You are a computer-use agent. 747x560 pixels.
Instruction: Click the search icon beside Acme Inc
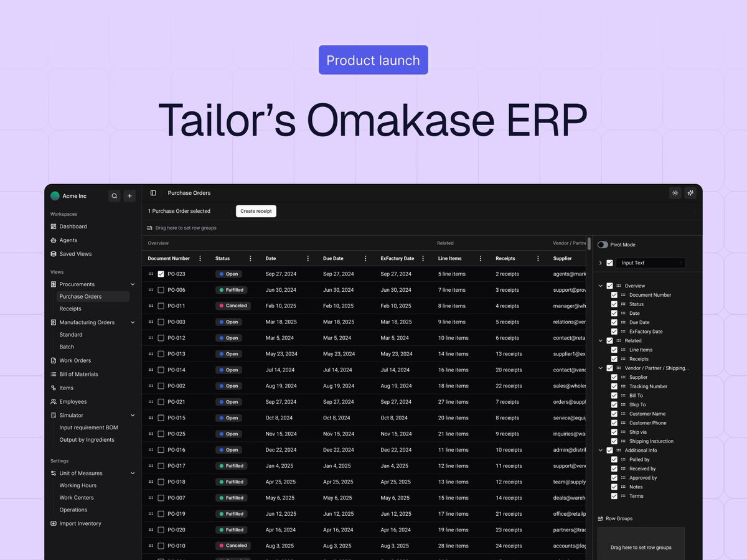tap(115, 196)
